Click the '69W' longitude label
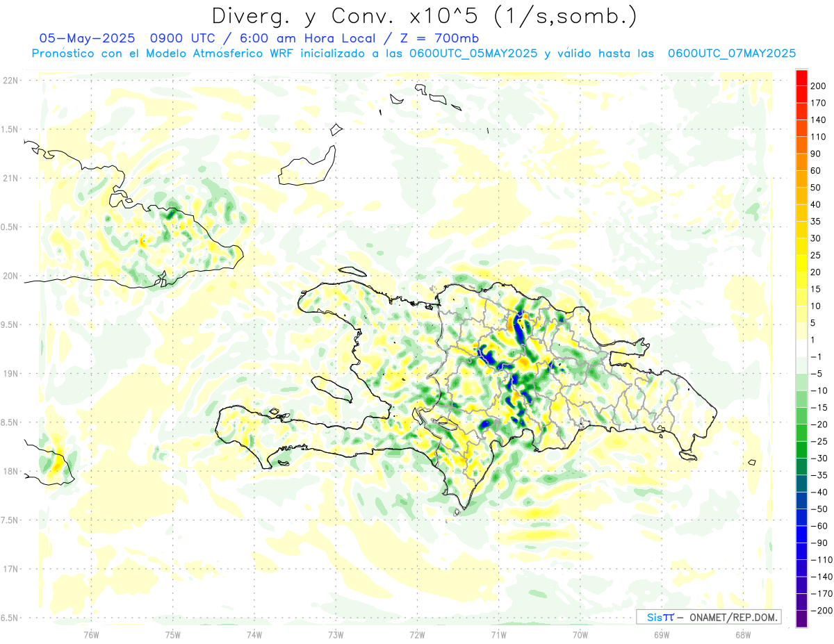This screenshot has height=644, width=834. pos(662,634)
